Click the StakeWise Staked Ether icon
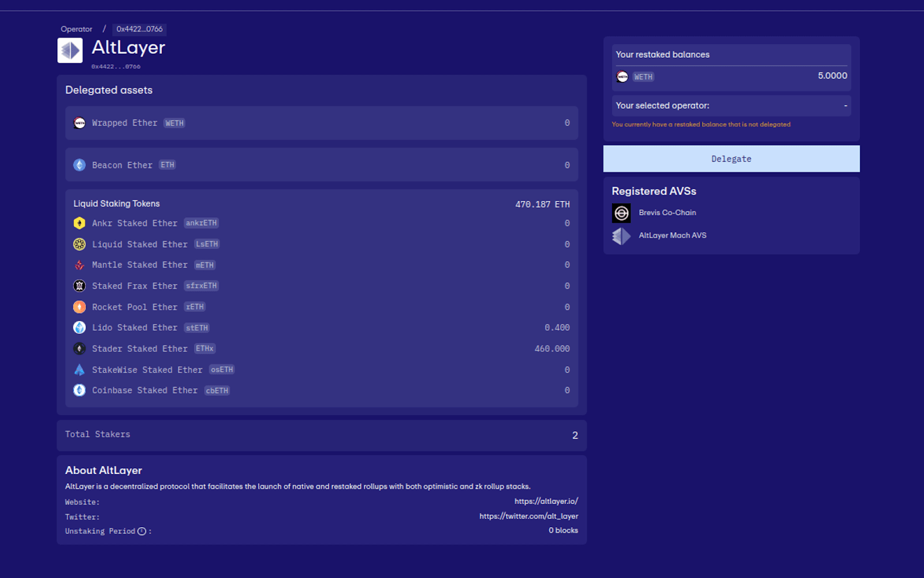The width and height of the screenshot is (924, 578). tap(80, 370)
